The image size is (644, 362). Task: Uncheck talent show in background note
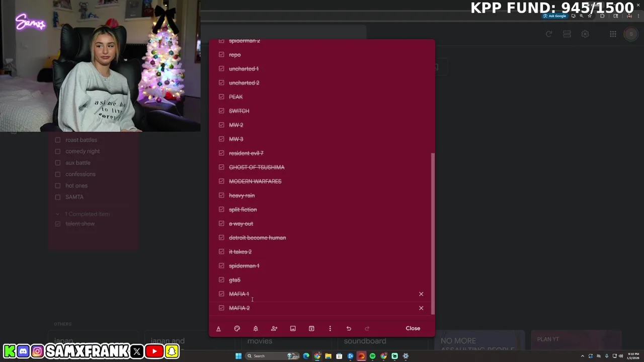pos(57,224)
